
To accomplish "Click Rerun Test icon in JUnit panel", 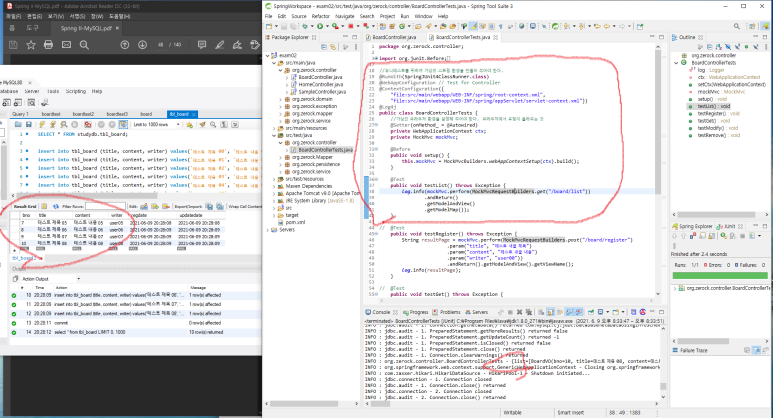I will (x=723, y=236).
